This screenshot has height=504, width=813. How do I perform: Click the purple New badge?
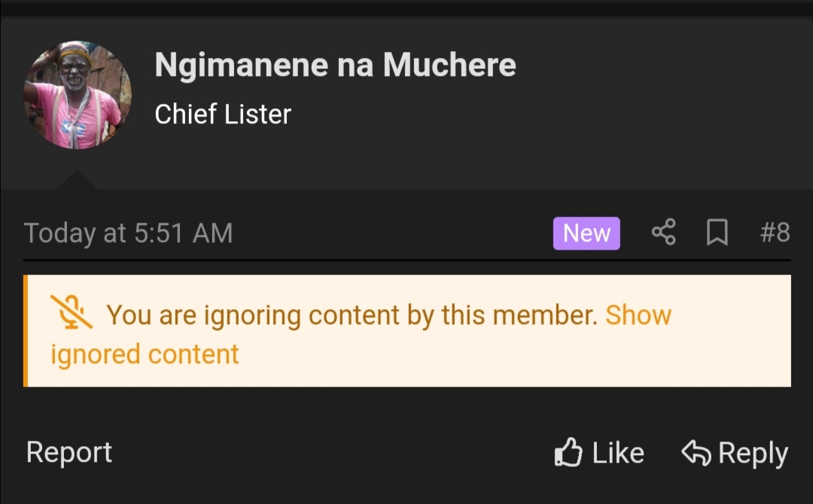click(x=586, y=233)
